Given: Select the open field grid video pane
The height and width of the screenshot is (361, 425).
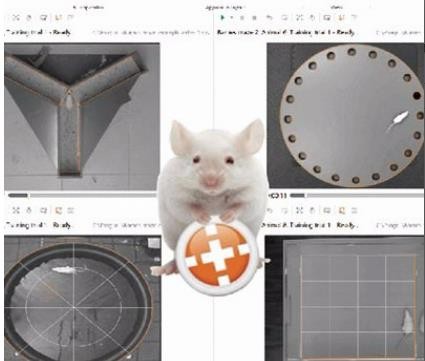Looking at the screenshot, I should (x=345, y=299).
